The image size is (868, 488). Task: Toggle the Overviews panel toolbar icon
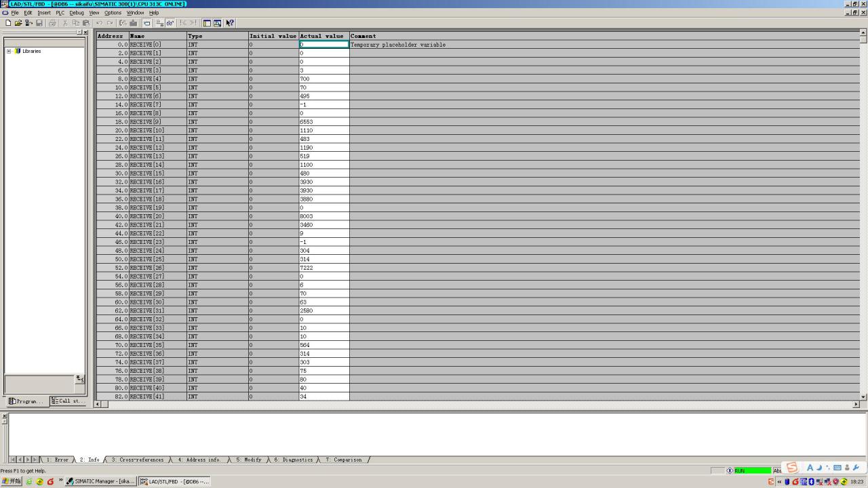207,23
